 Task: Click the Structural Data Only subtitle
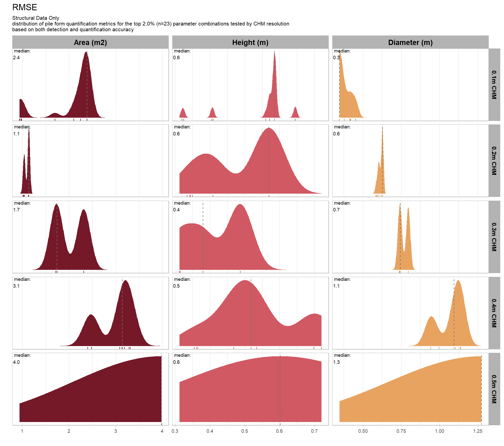(x=36, y=18)
